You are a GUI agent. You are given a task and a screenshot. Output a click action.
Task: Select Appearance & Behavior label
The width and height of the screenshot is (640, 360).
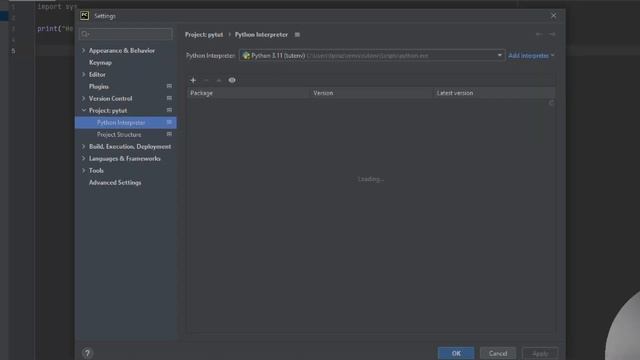click(x=122, y=51)
